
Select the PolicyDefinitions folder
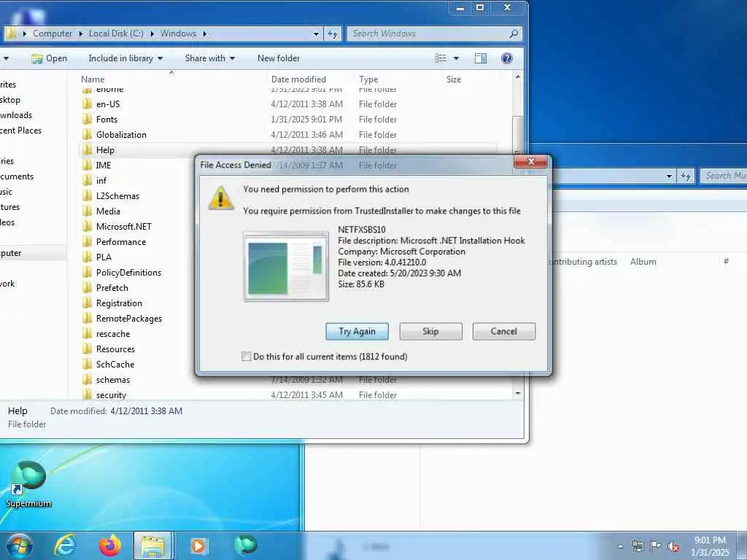128,273
